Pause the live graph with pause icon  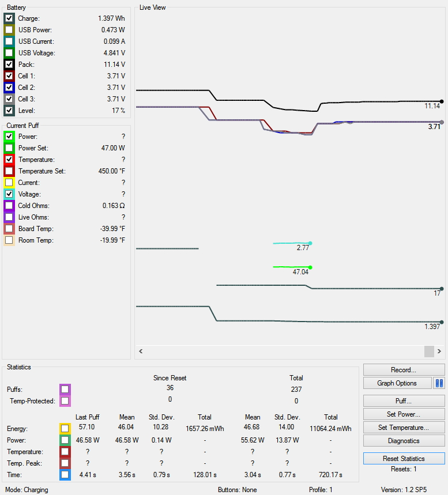(439, 383)
